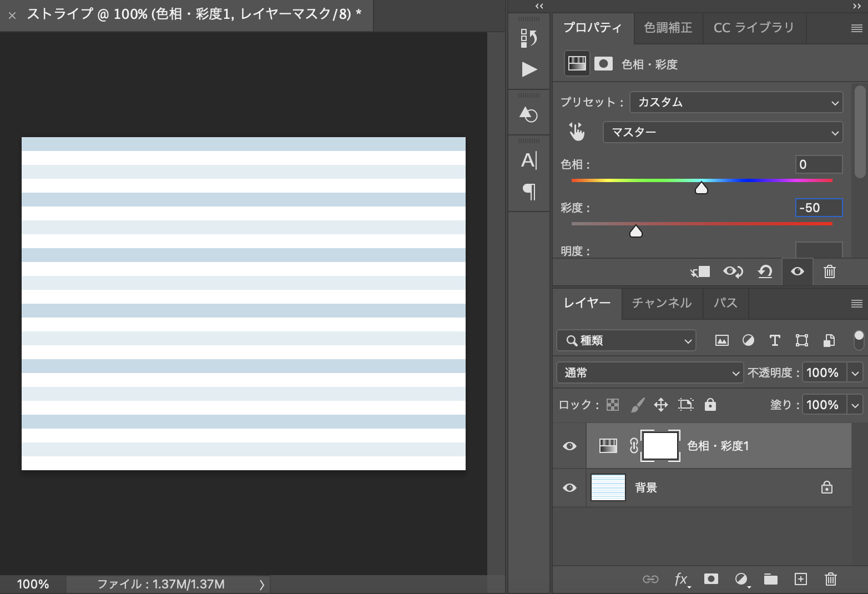The height and width of the screenshot is (594, 868).
Task: Close the ストライプ document tab
Action: point(12,16)
